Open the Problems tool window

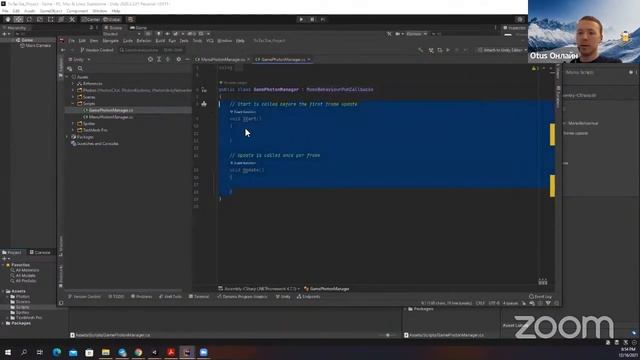tap(142, 297)
